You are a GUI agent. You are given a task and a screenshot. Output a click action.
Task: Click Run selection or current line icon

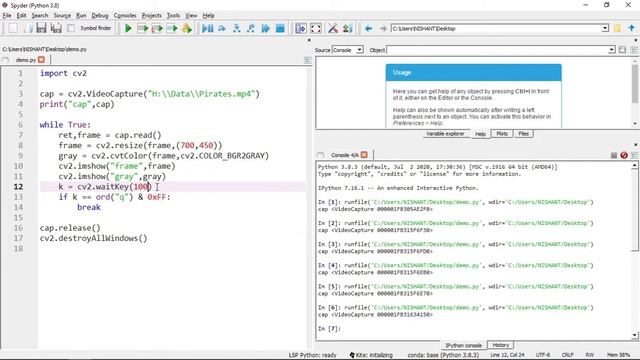tap(172, 28)
